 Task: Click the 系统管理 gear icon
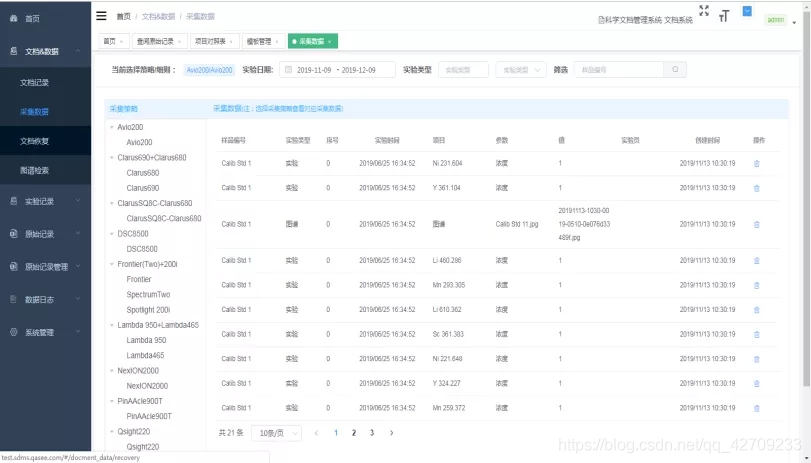point(14,332)
